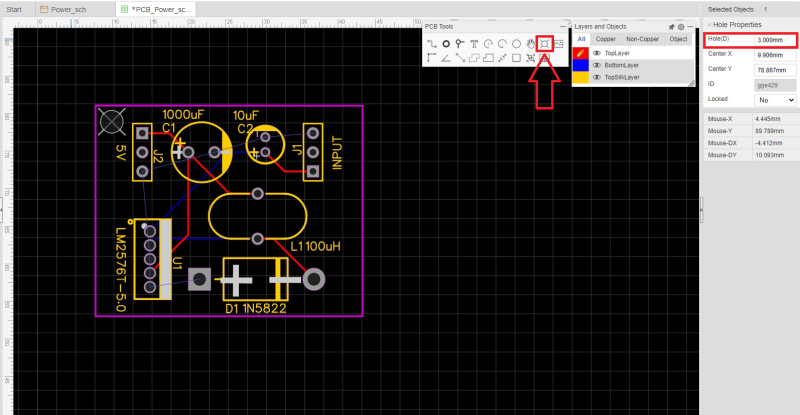Click the TopLayer name row

617,53
